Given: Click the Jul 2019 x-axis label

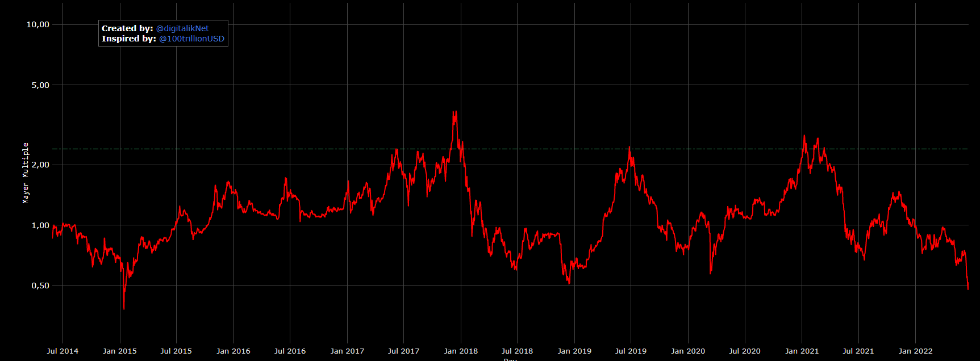Looking at the screenshot, I should point(631,351).
